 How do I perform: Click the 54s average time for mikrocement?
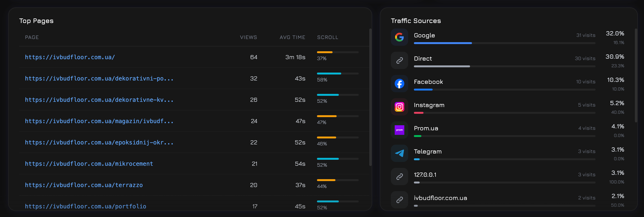point(300,164)
